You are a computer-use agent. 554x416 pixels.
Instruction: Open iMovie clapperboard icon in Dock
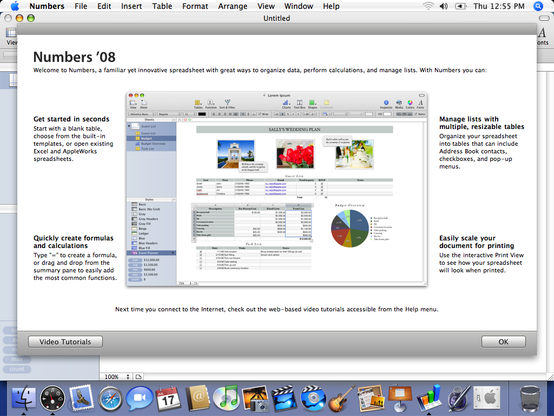[x=284, y=398]
